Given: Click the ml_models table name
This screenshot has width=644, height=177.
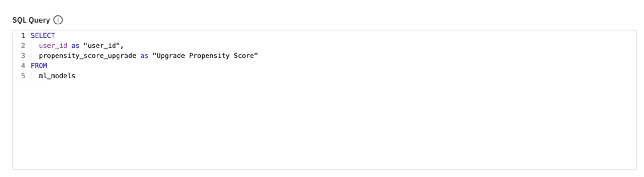Looking at the screenshot, I should pyautogui.click(x=57, y=76).
